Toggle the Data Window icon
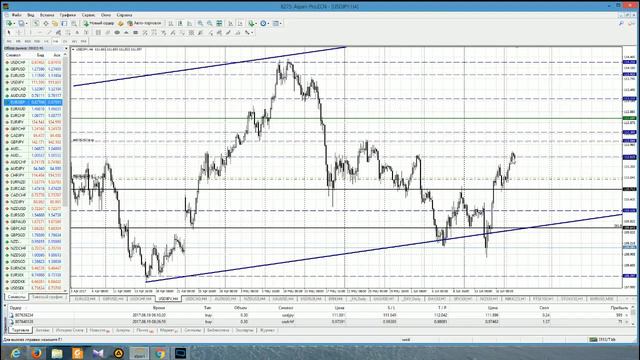The width and height of the screenshot is (640, 360). coord(46,24)
